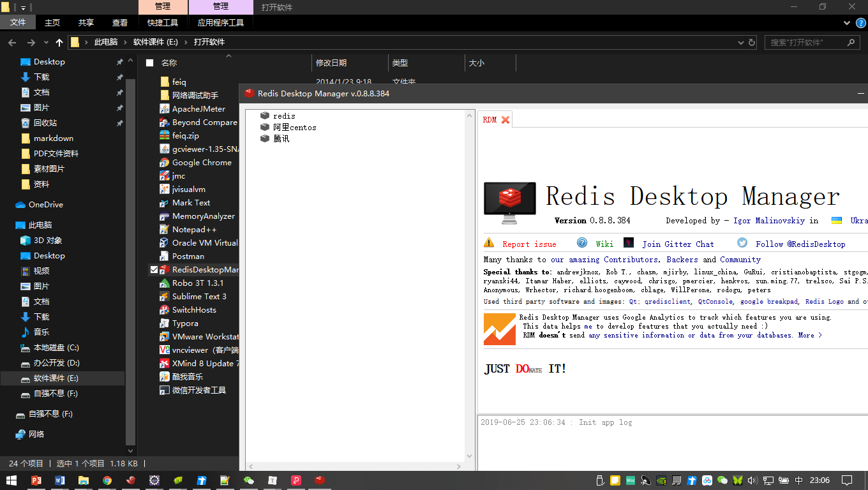Expand the File Explorer ribbon
Image resolution: width=868 pixels, height=490 pixels.
pyautogui.click(x=847, y=22)
